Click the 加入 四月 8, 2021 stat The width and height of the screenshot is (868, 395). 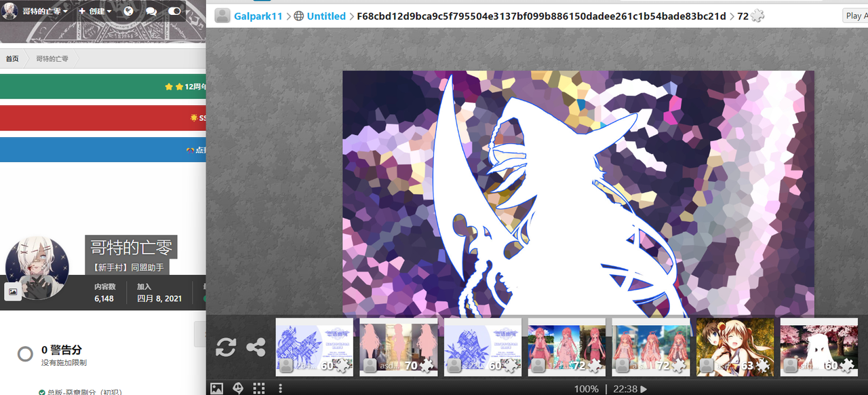[159, 293]
